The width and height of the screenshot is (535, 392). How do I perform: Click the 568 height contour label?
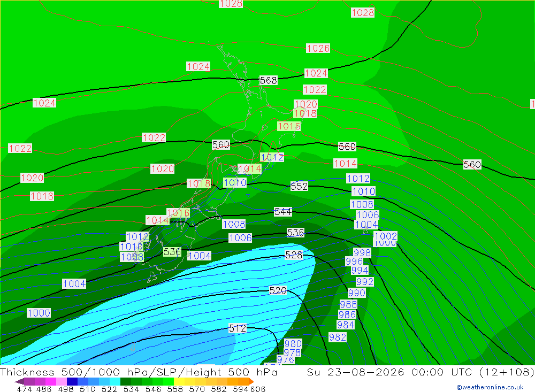[x=269, y=81]
